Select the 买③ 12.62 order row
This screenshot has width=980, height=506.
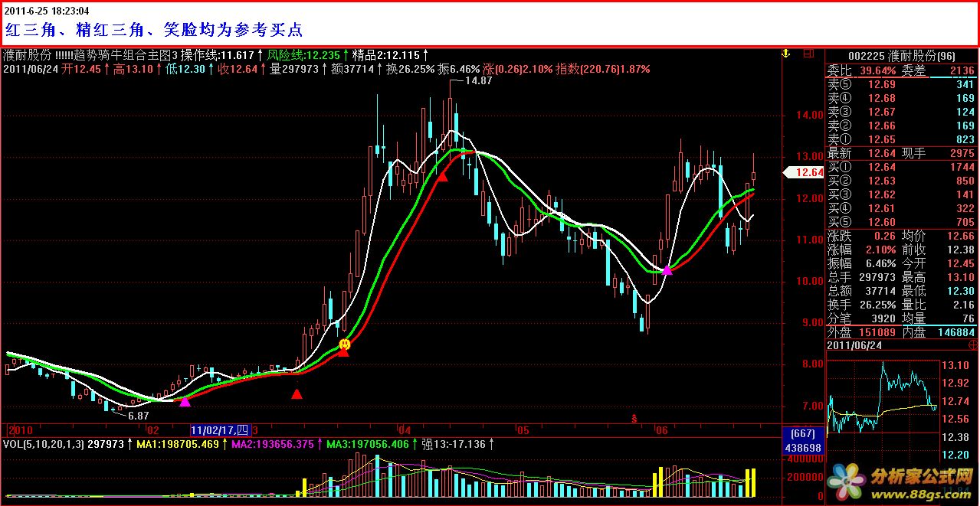click(901, 194)
